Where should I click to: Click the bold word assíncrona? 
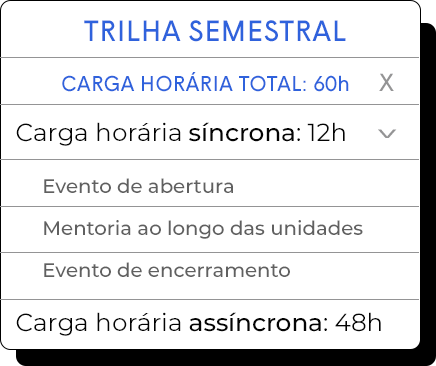click(x=255, y=323)
